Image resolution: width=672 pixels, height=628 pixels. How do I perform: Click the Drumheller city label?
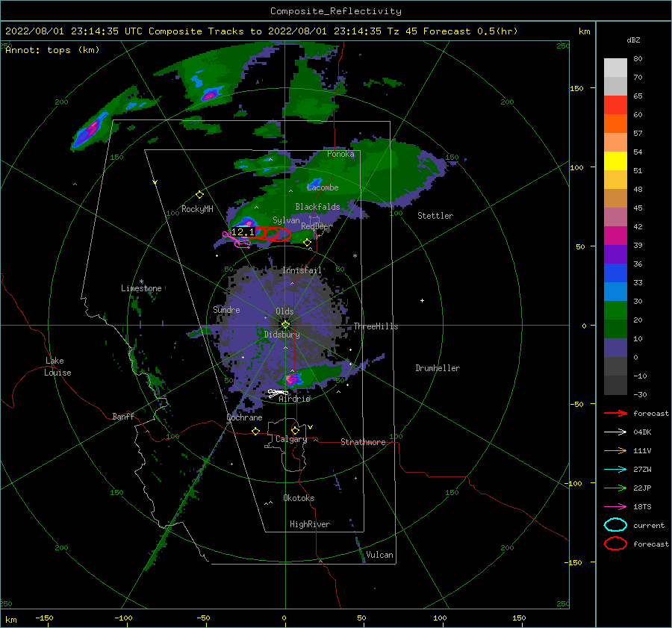click(438, 368)
